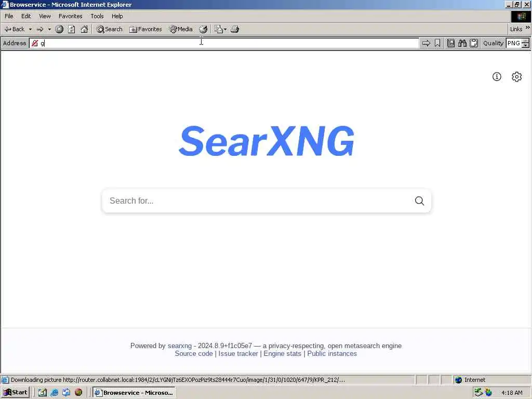Open the Media pane button
This screenshot has width=532, height=399.
[x=181, y=29]
